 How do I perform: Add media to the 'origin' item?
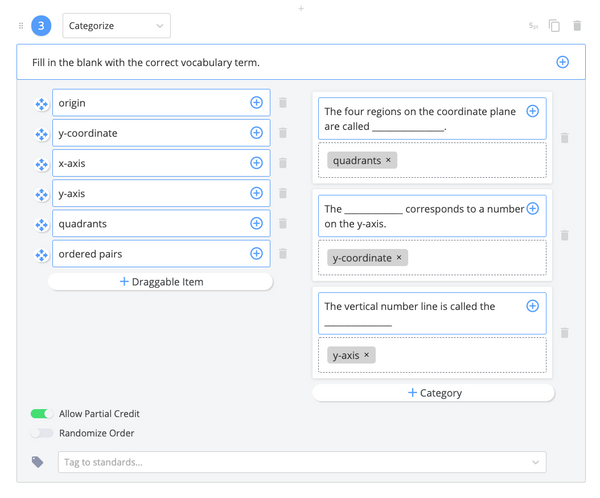point(256,103)
